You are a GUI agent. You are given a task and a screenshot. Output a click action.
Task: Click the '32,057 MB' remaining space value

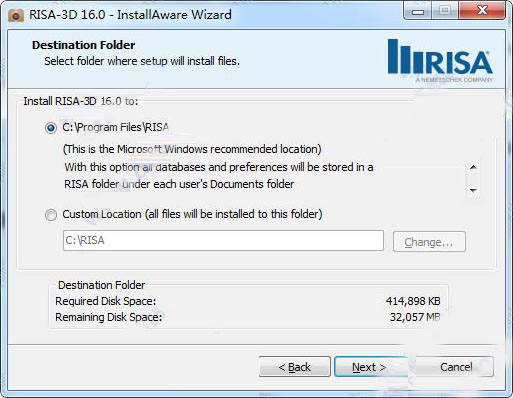(415, 317)
